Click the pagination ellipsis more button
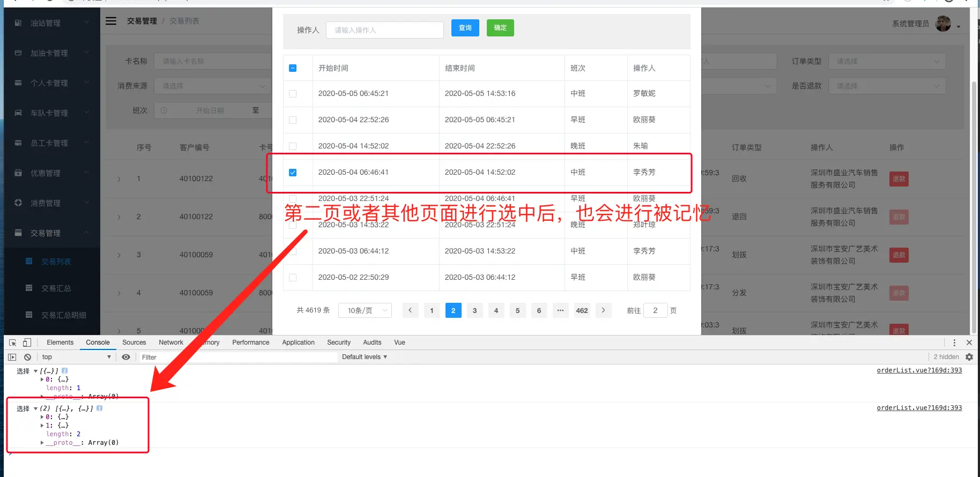Screen dimensions: 980x477 click(x=560, y=310)
